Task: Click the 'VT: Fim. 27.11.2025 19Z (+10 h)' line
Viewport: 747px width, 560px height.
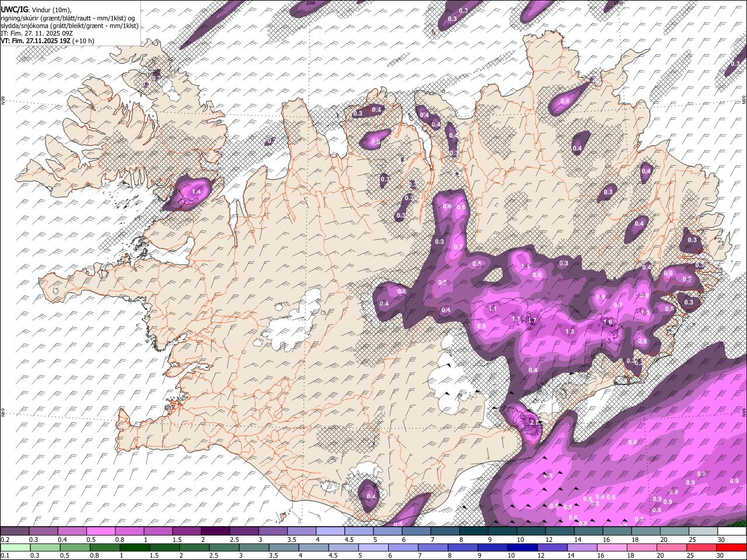Action: (x=47, y=41)
